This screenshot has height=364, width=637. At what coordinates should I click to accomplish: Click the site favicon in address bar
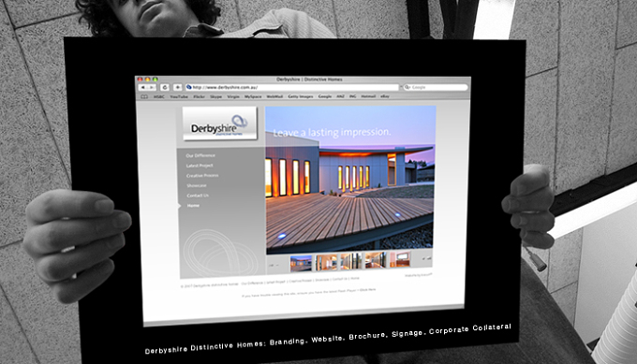point(189,87)
